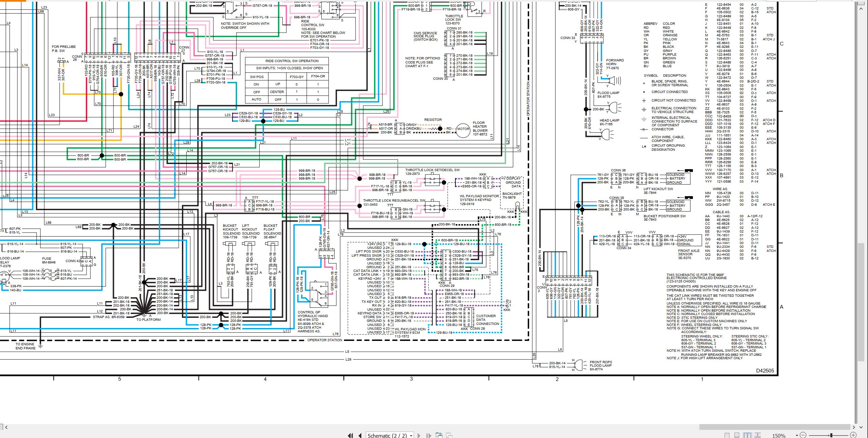868x438 pixels.
Task: Click the CMS SERVICE MODE PLUG label
Action: (426, 36)
